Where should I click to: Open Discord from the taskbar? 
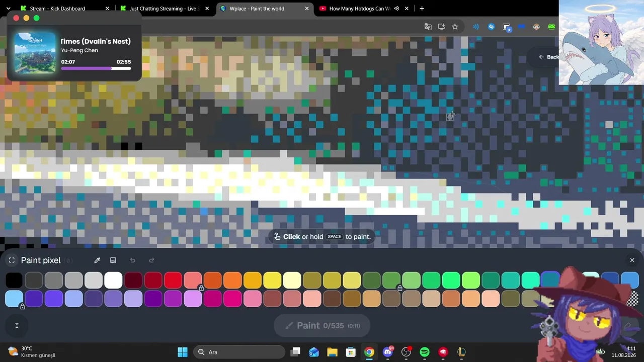(388, 352)
